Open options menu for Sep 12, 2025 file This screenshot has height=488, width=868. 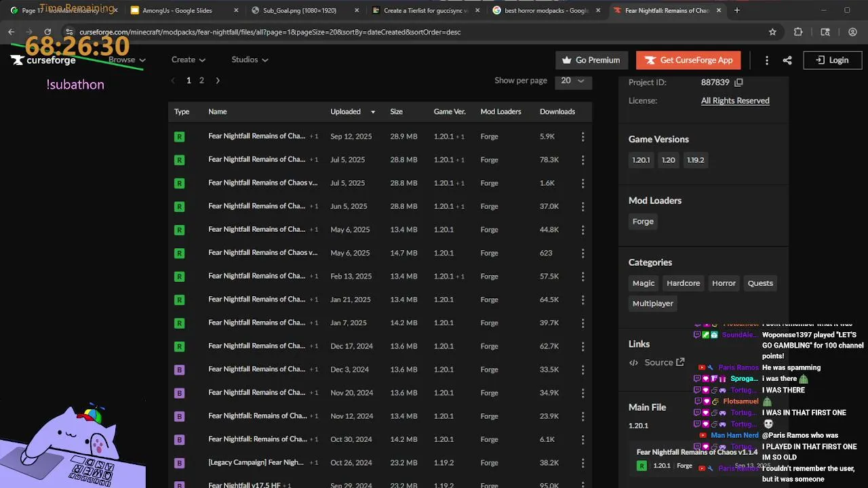[583, 136]
